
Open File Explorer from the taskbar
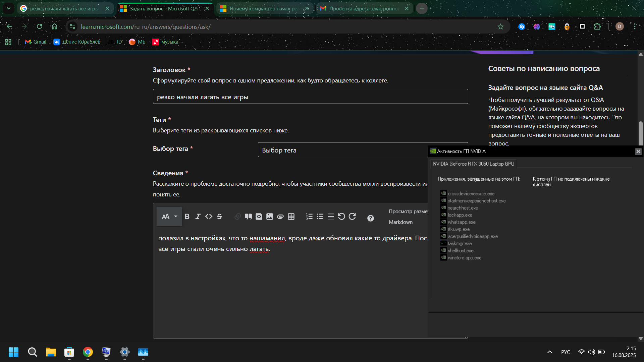51,352
